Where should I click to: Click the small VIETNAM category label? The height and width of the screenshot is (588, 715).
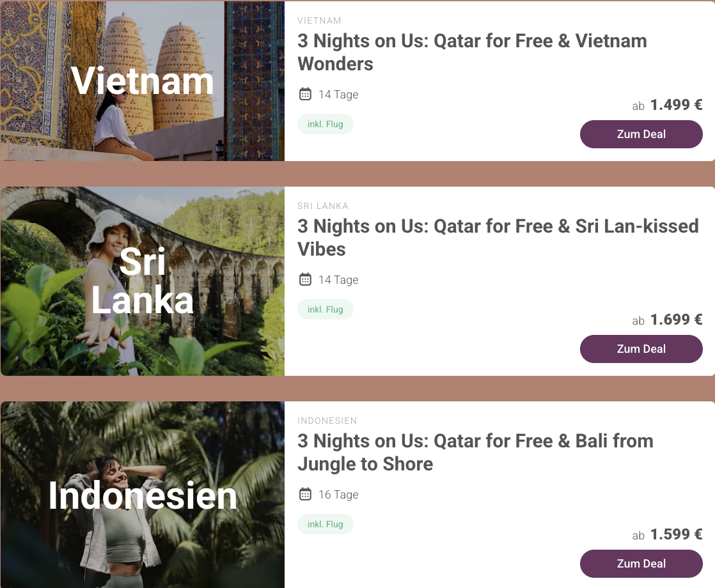(x=319, y=21)
